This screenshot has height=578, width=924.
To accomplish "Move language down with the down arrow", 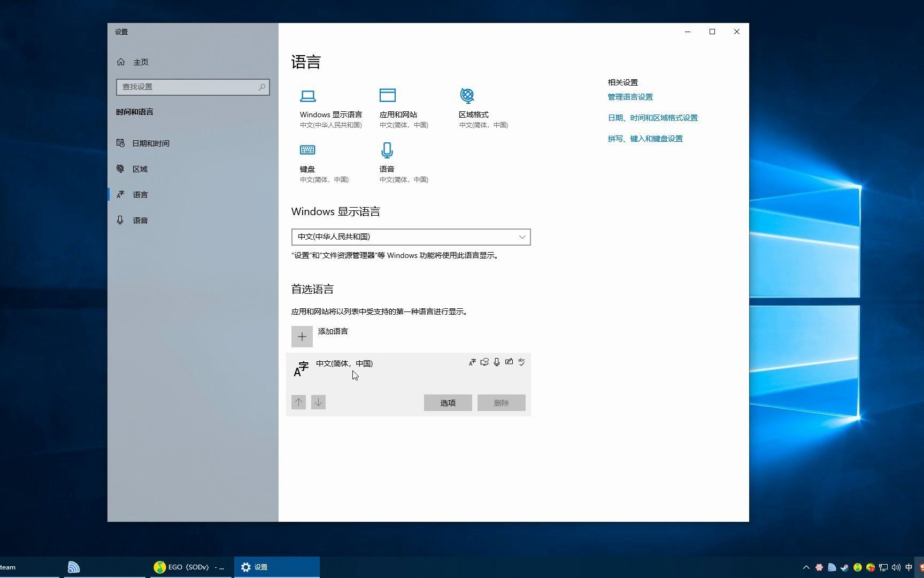I will pyautogui.click(x=318, y=402).
